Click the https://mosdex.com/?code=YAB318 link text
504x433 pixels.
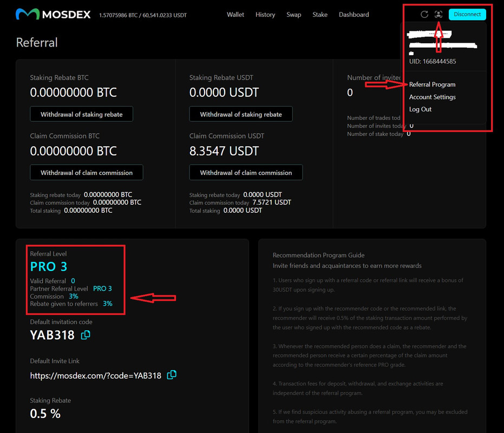click(95, 376)
